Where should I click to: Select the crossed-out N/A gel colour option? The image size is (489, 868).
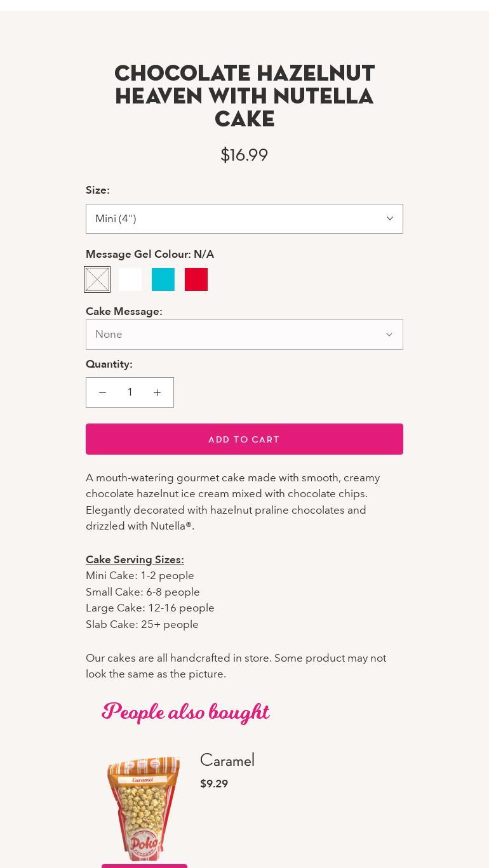(97, 279)
